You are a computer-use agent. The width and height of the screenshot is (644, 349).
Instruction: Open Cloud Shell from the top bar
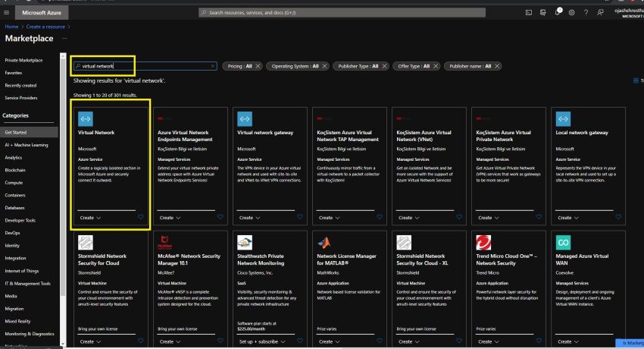coord(529,13)
